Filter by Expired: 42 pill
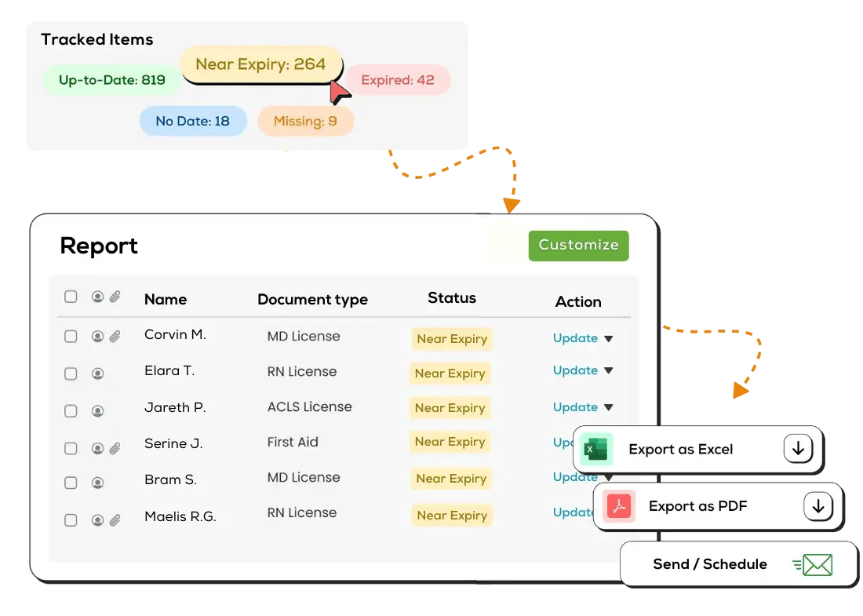 (x=398, y=80)
